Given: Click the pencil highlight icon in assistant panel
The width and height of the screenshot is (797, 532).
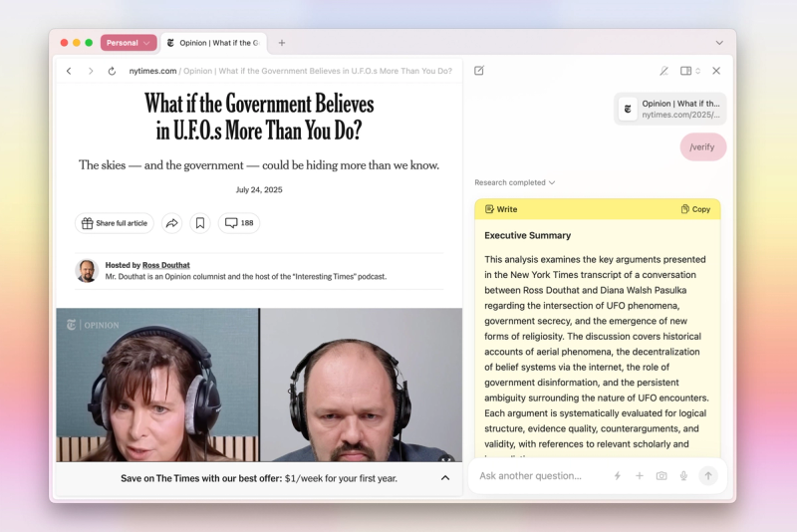Looking at the screenshot, I should [664, 71].
